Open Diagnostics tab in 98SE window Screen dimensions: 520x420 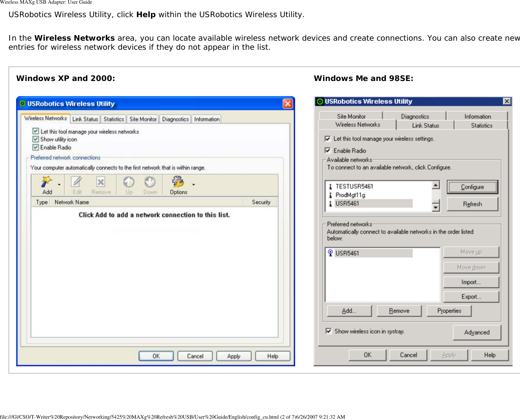415,116
